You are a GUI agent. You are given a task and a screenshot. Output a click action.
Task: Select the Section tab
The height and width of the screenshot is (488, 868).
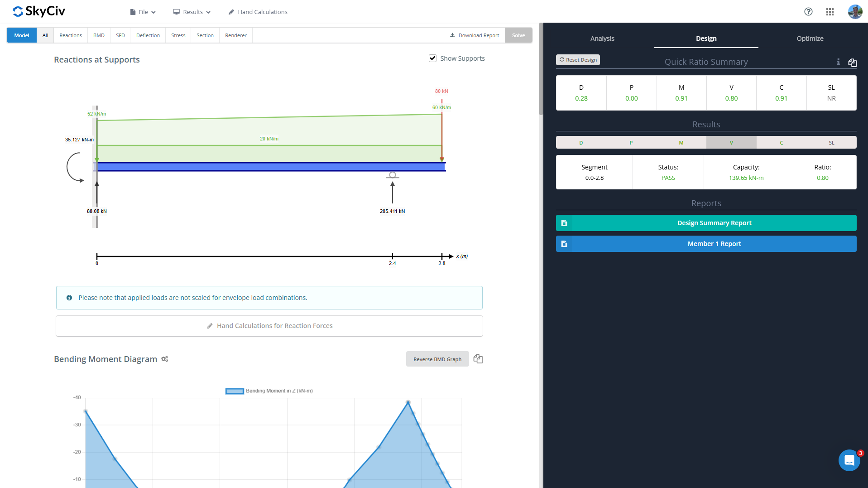pyautogui.click(x=205, y=35)
